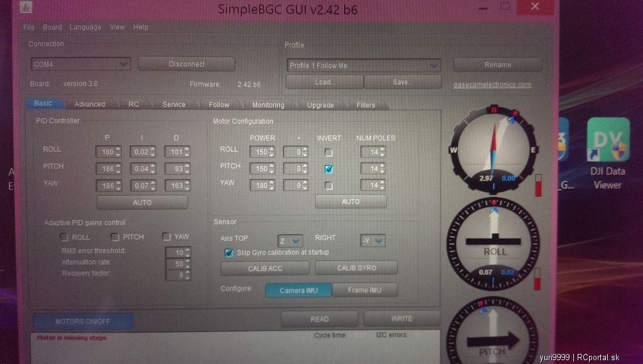Open the Profile 1 Follow Me dropdown
643x364 pixels.
(364, 66)
